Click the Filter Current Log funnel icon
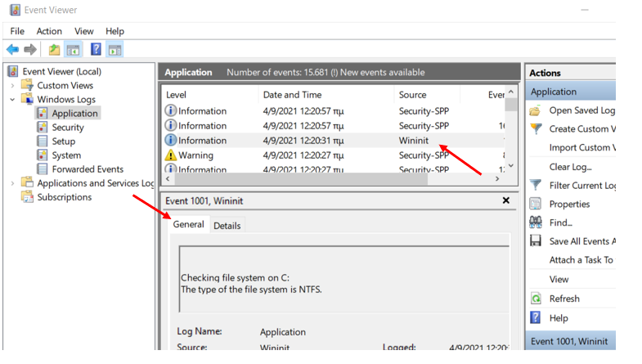 point(536,186)
